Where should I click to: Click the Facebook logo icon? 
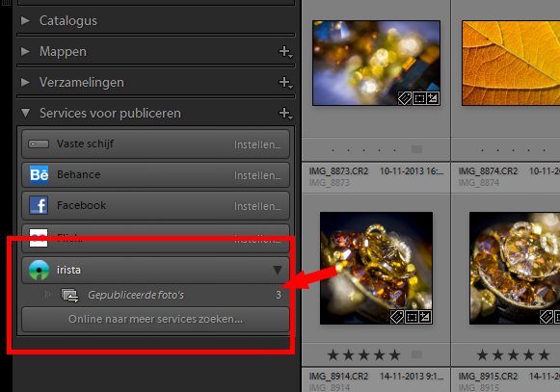[39, 205]
